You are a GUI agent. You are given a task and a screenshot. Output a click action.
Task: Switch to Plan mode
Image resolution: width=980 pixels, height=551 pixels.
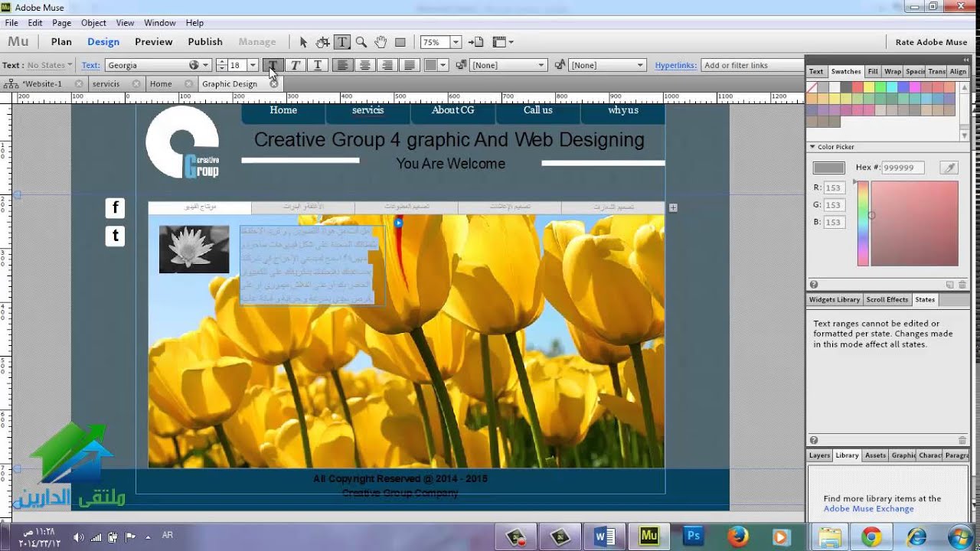point(61,42)
